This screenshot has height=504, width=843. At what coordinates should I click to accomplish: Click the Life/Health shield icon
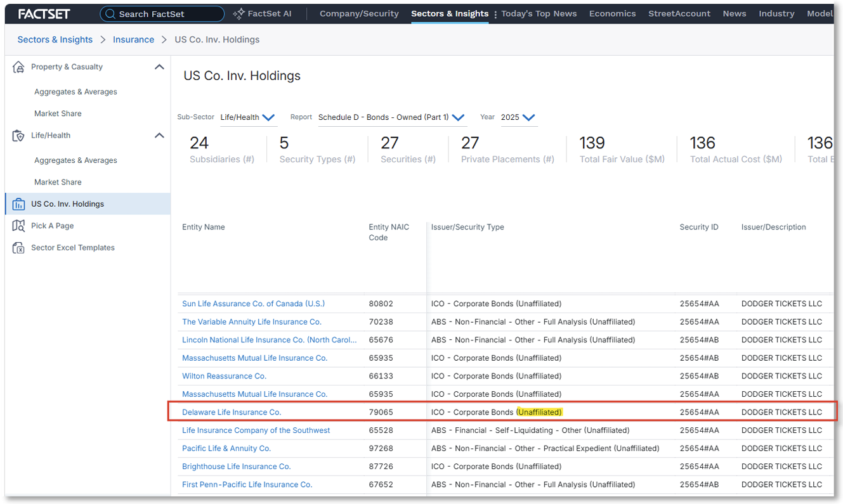[18, 136]
